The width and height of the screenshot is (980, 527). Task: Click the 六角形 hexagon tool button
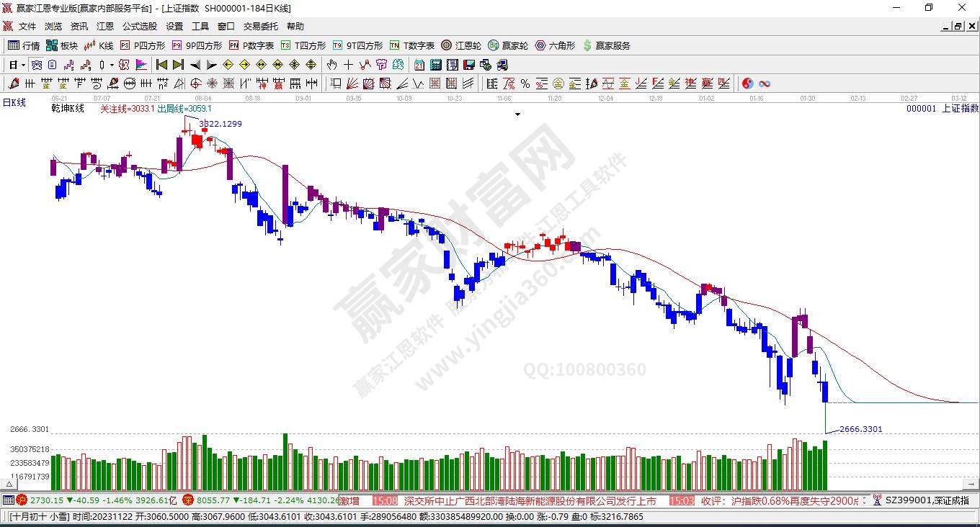click(555, 45)
